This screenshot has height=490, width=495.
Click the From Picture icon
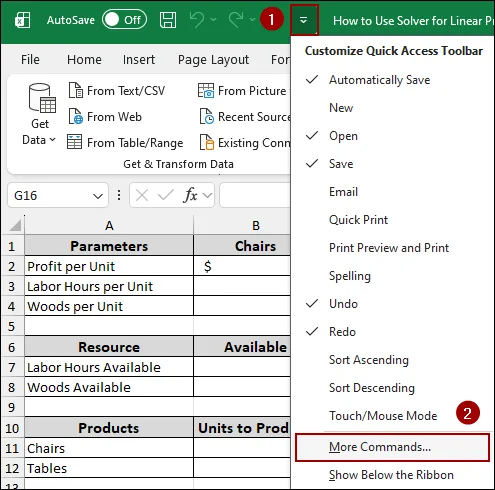click(206, 90)
